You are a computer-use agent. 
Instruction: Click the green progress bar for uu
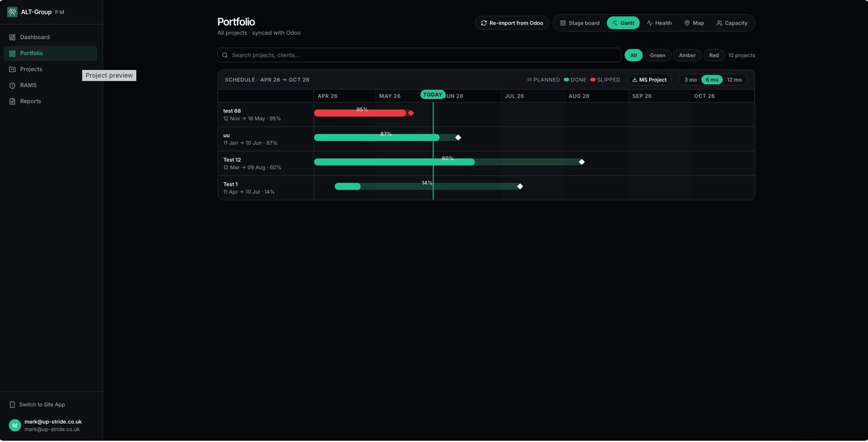pyautogui.click(x=376, y=137)
